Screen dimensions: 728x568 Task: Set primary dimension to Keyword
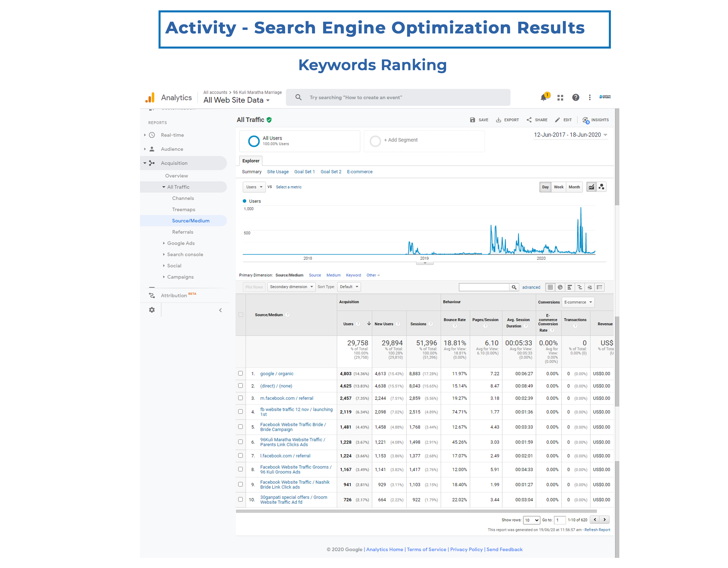[353, 275]
